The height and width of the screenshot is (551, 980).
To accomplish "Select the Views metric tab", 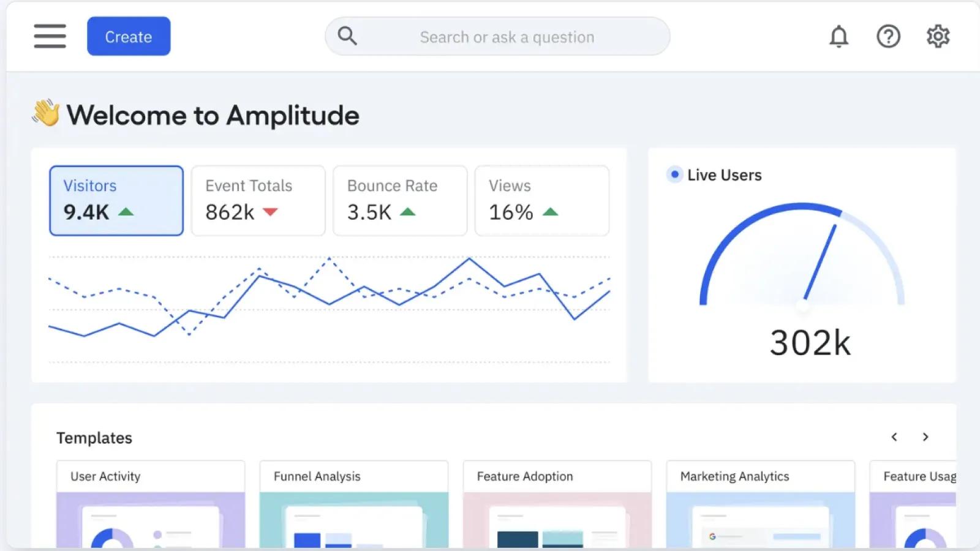I will (x=542, y=200).
